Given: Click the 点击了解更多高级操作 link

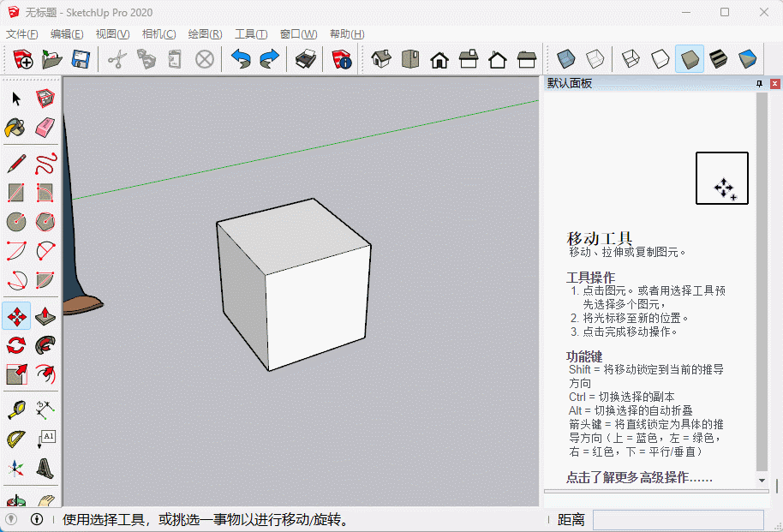Looking at the screenshot, I should [639, 478].
